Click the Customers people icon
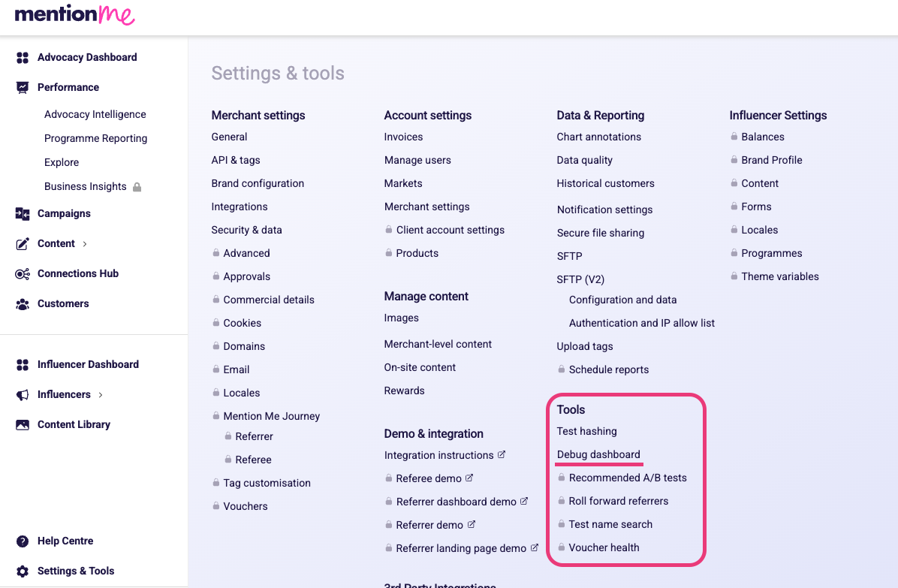898x588 pixels. pos(23,304)
